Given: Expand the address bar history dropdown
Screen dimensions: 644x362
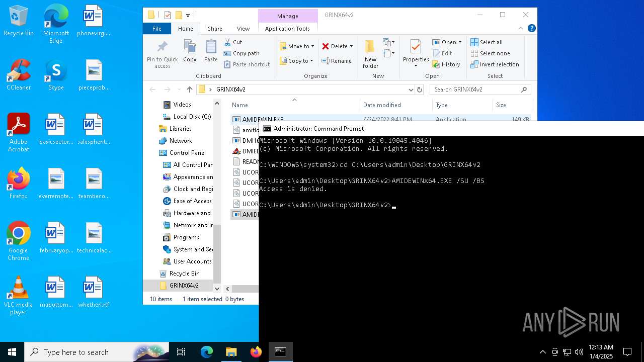Looking at the screenshot, I should (411, 89).
